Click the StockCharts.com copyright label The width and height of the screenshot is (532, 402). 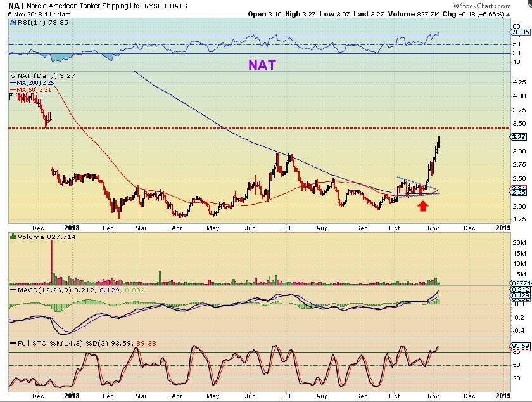tap(482, 6)
